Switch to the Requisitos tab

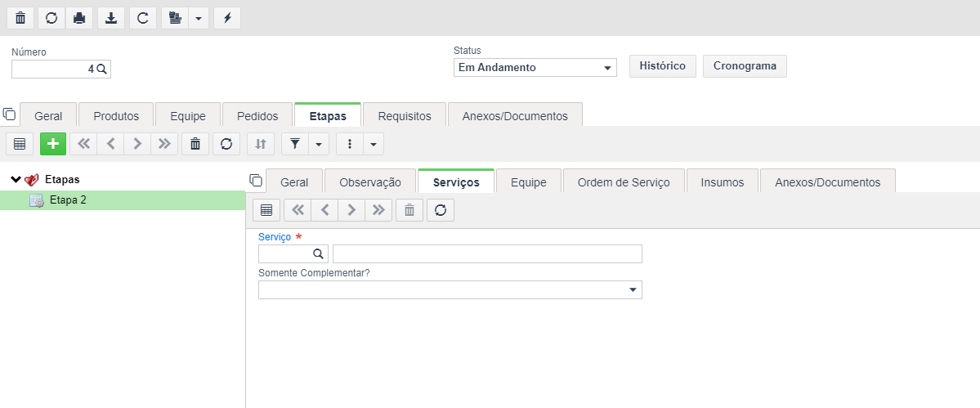pos(405,116)
